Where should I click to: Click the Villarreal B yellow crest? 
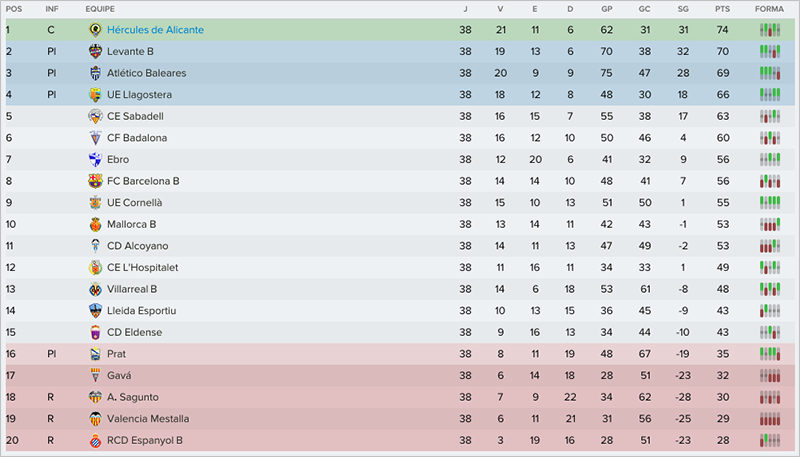tap(96, 289)
